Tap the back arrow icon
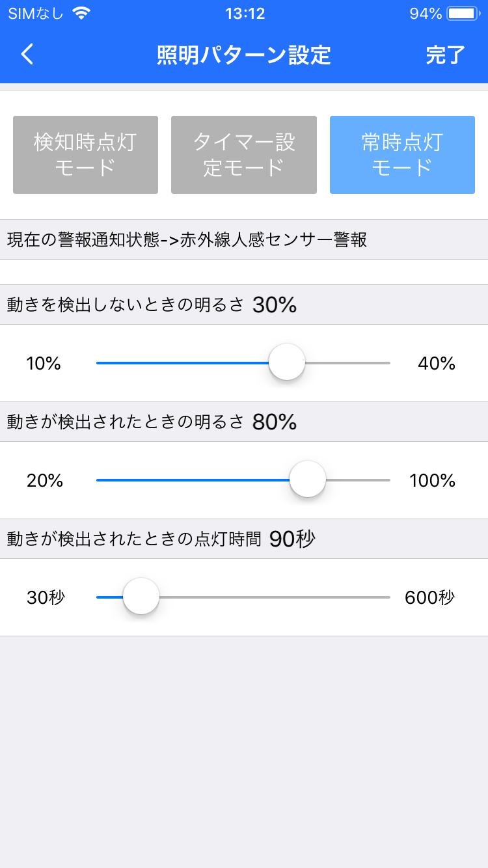 27,55
